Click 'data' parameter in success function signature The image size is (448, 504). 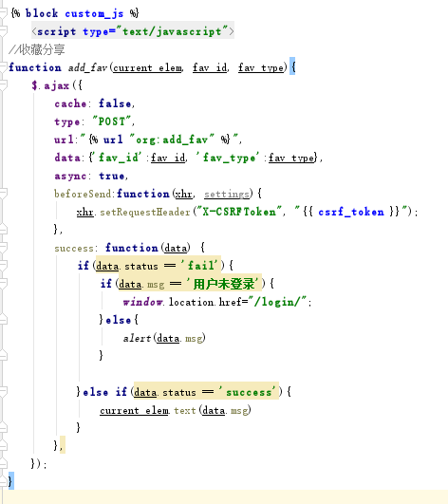176,248
